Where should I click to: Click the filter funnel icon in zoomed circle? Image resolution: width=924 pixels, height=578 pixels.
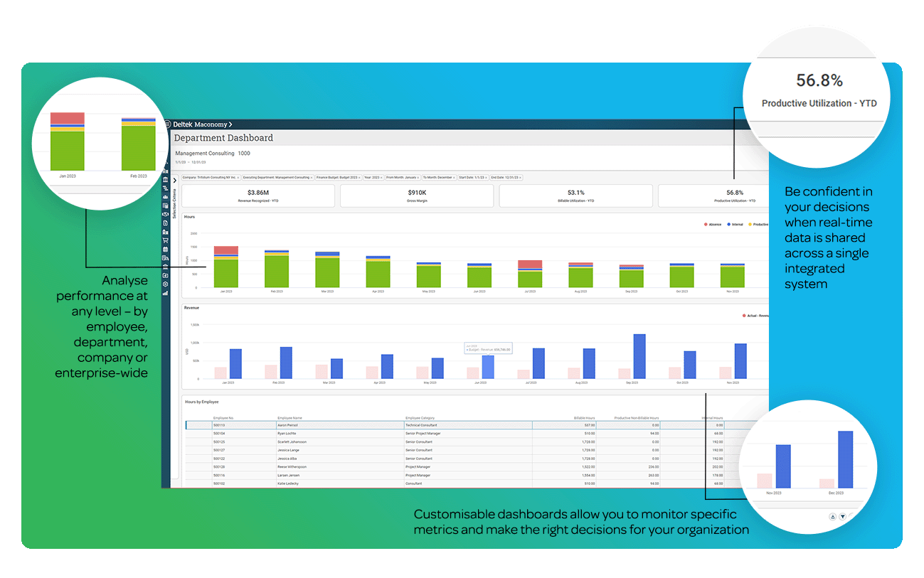tap(842, 517)
